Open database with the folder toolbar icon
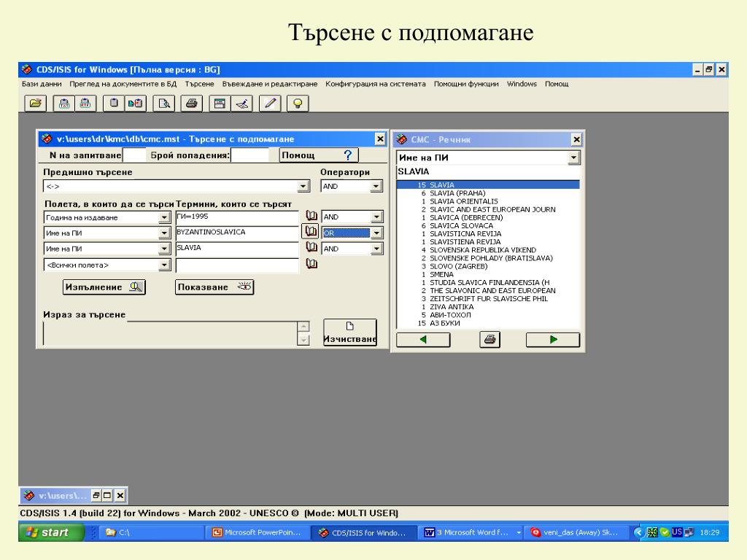 coord(35,103)
